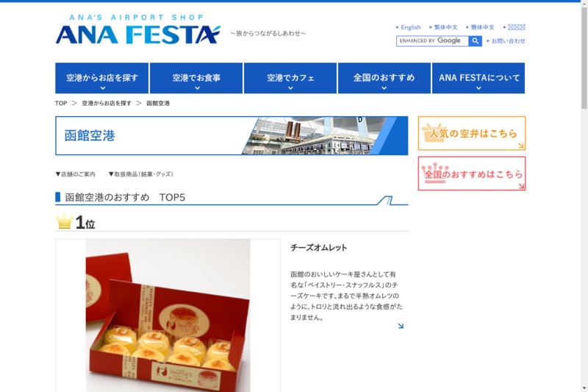588x392 pixels.
Task: Click the scrollbar up arrow
Action: (584, 4)
